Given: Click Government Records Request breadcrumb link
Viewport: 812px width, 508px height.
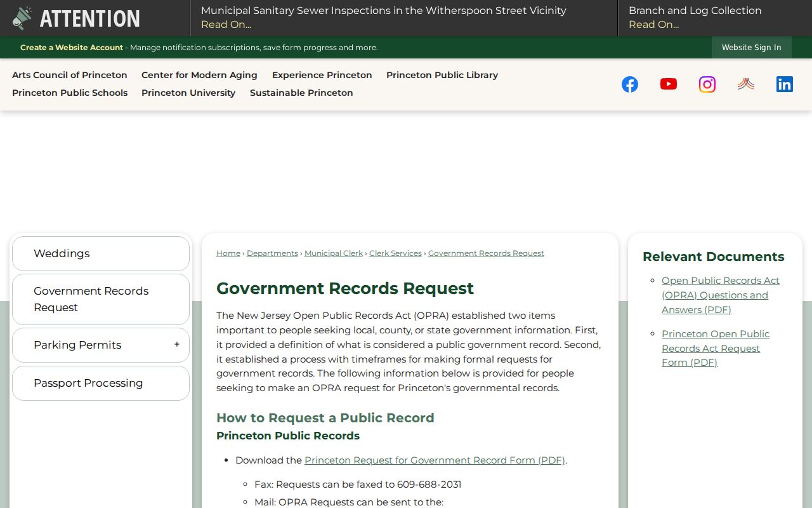Looking at the screenshot, I should (x=486, y=253).
